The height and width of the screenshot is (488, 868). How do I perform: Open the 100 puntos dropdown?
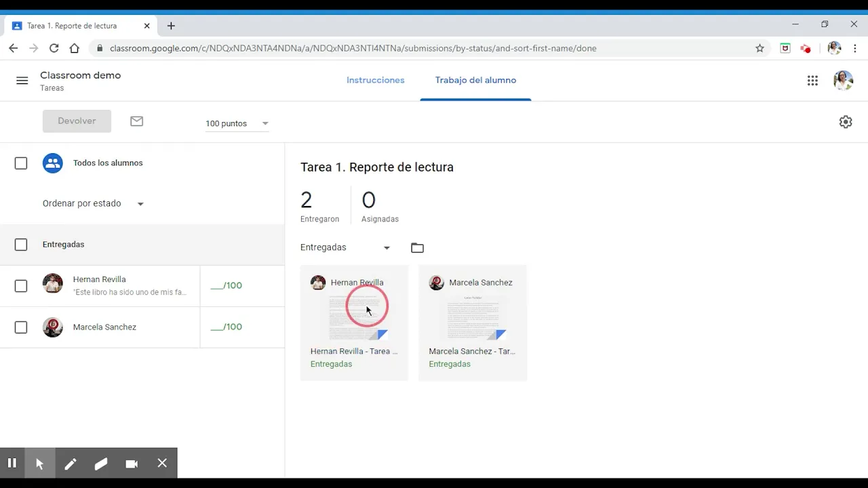[237, 123]
